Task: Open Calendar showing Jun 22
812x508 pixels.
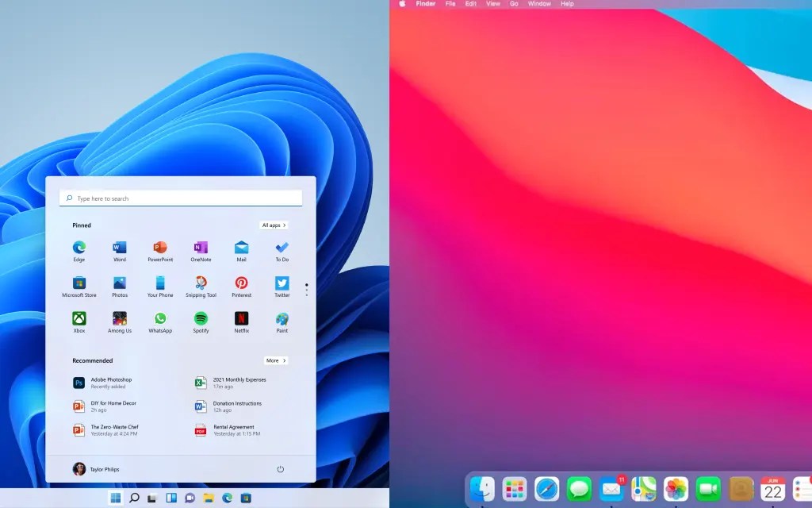Action: click(x=773, y=489)
